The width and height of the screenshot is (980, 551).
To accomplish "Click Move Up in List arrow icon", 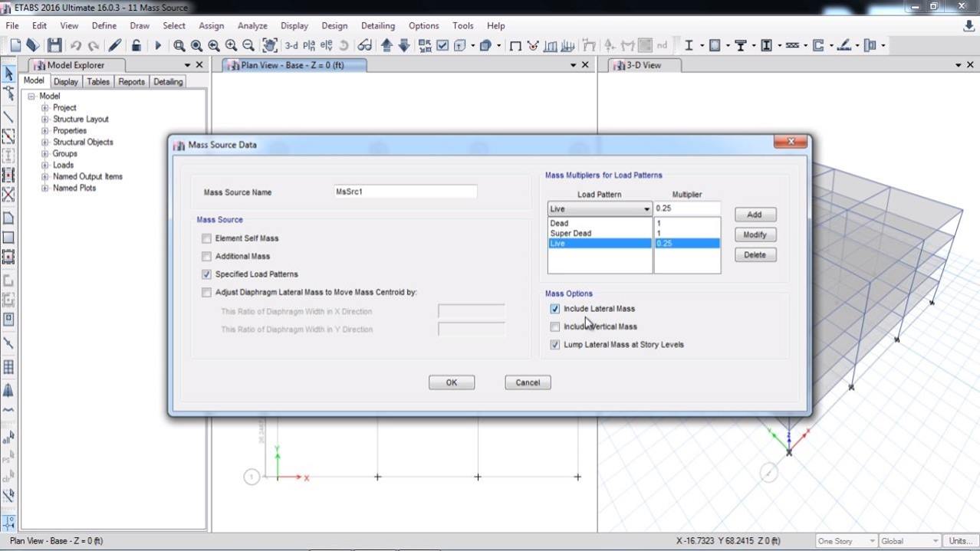I will click(x=386, y=46).
